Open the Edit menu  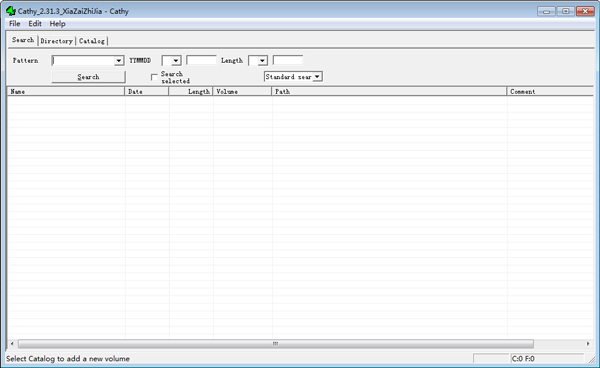(35, 24)
